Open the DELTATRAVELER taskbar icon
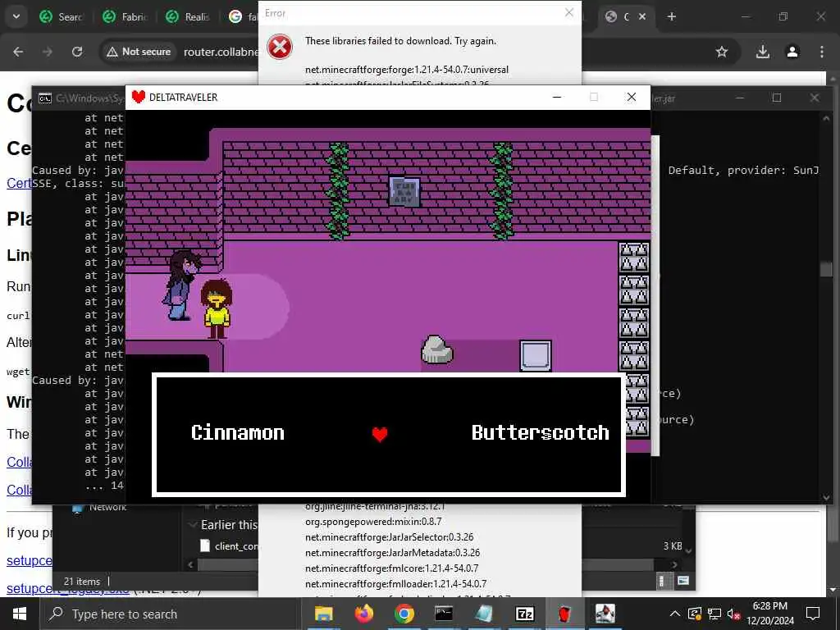 [564, 614]
